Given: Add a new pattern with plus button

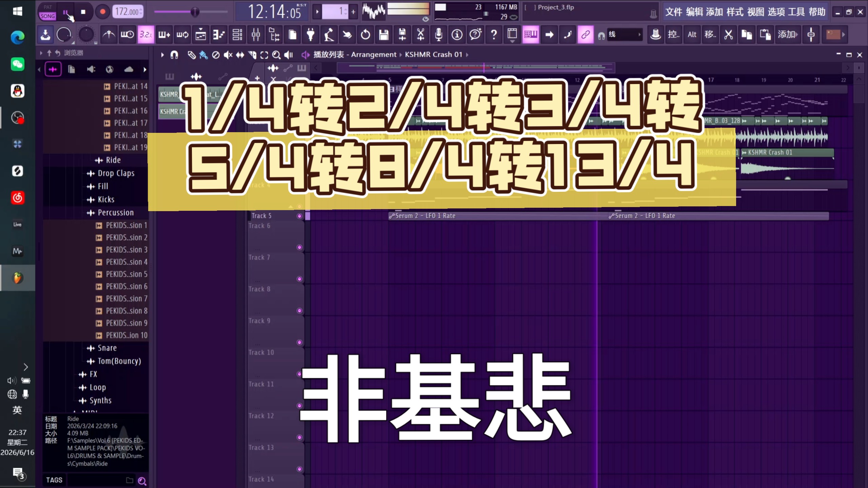Looking at the screenshot, I should [x=353, y=12].
